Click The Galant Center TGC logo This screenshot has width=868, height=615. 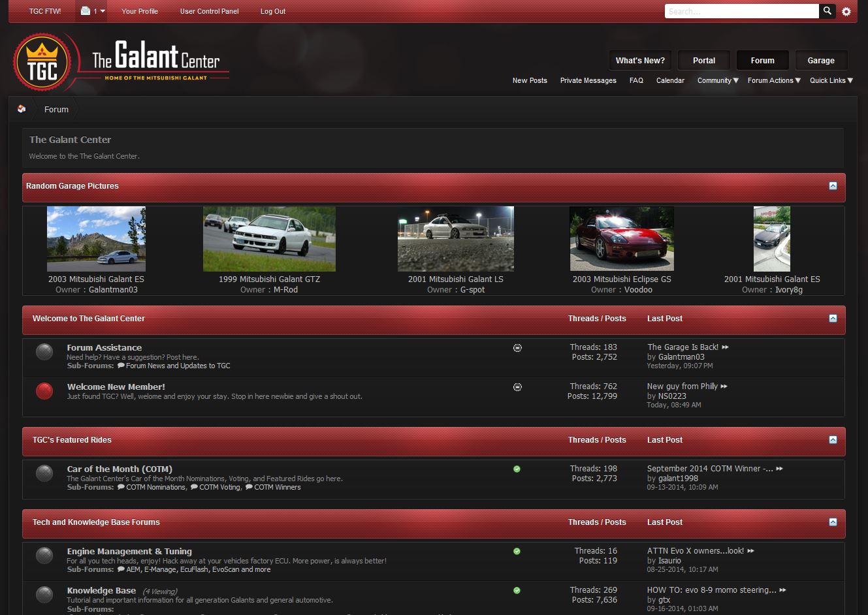[x=121, y=63]
